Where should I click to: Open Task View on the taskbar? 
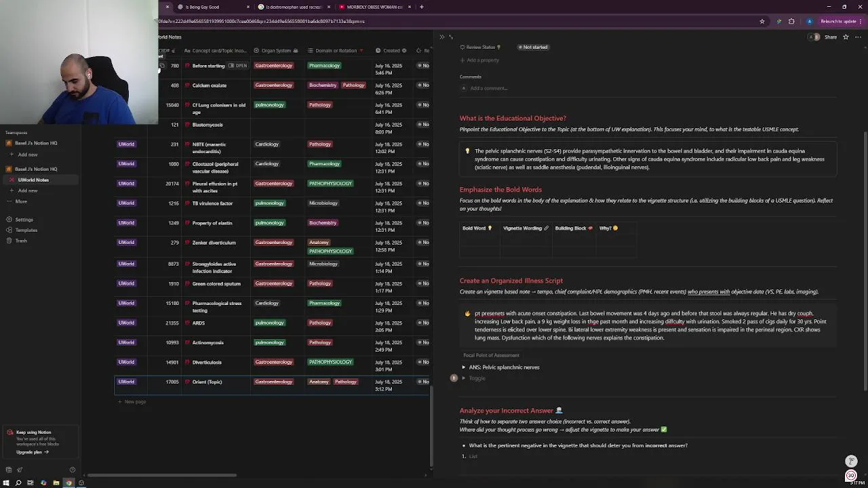coord(31,483)
